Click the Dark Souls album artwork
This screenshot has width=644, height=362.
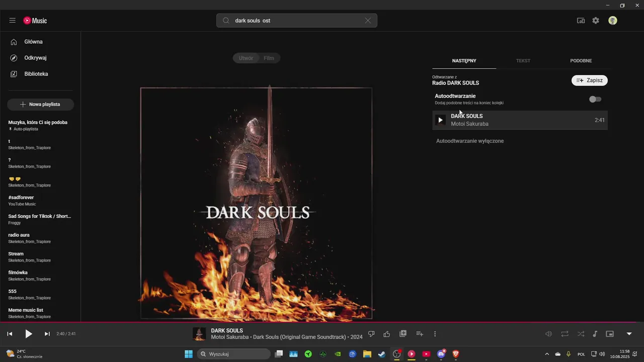click(x=256, y=203)
